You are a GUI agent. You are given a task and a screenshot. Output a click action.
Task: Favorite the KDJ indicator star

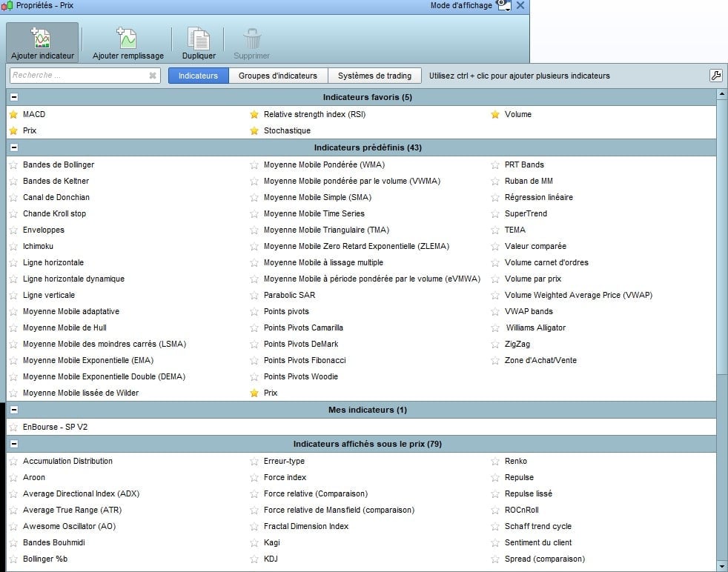[x=254, y=559]
